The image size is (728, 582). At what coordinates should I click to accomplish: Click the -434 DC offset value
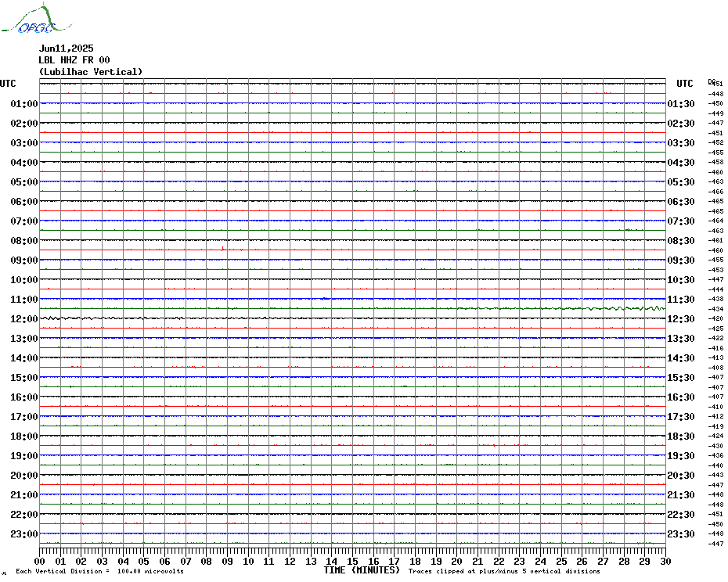(x=715, y=309)
